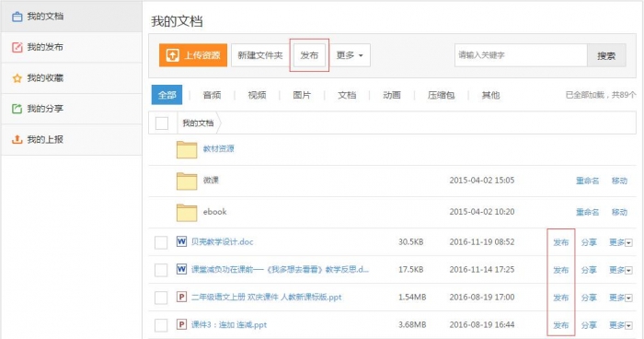This screenshot has height=339, width=644.
Task: Open 我的文档 in the sidebar
Action: click(72, 17)
